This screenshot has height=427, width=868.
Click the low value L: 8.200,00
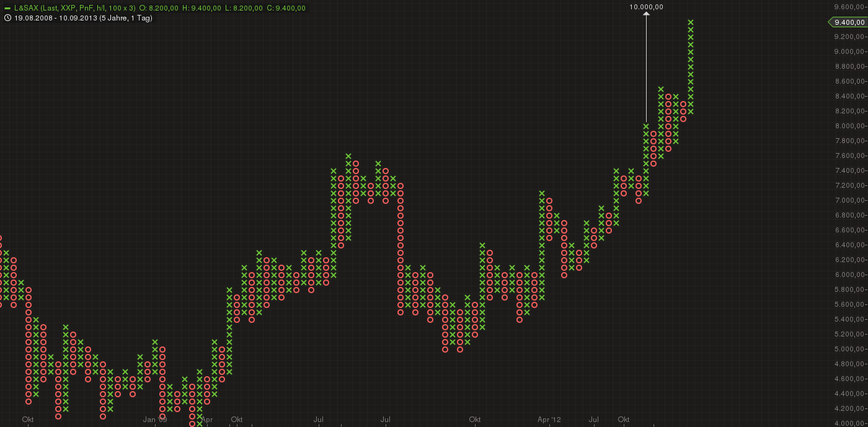(243, 8)
